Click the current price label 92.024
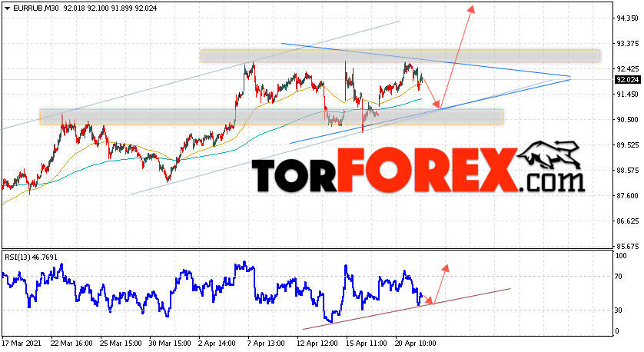The image size is (644, 352). (628, 80)
